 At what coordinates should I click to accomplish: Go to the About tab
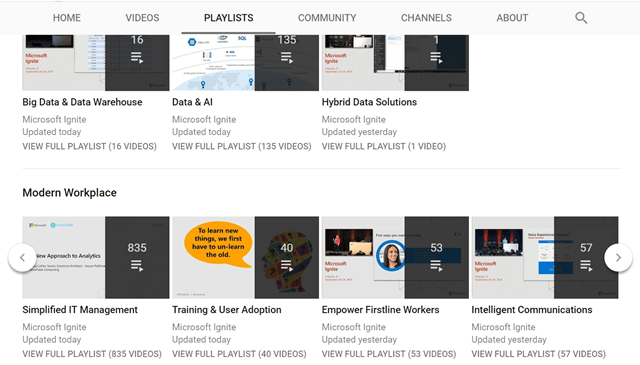point(512,18)
